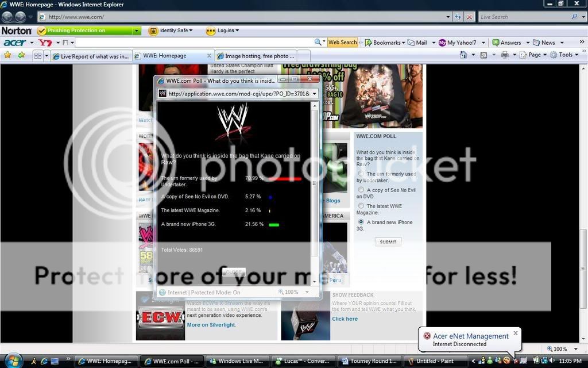Screen dimensions: 588x368
Task: Open 'Untitled - Paint' from the taskbar
Action: [x=433, y=361]
